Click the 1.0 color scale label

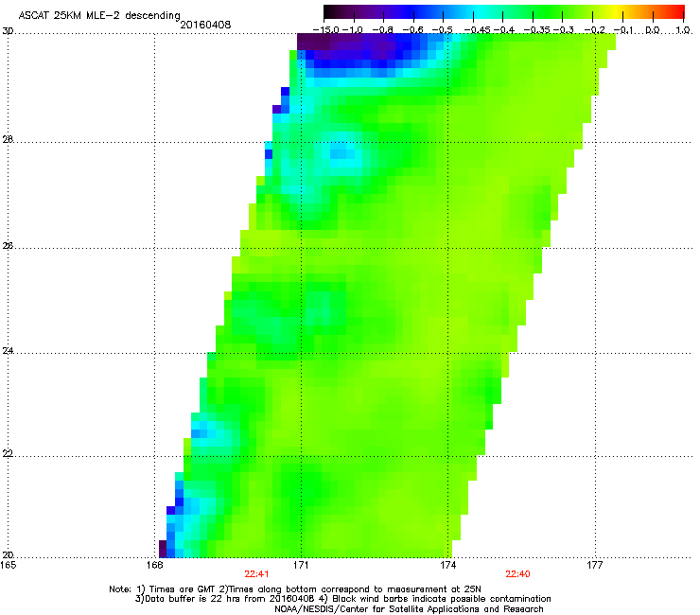683,30
